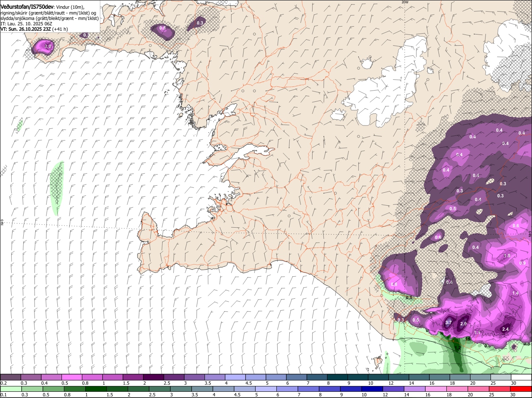The image size is (532, 398).
Task: Select lower legend light pink swatch 16–18
Action: pos(436,388)
